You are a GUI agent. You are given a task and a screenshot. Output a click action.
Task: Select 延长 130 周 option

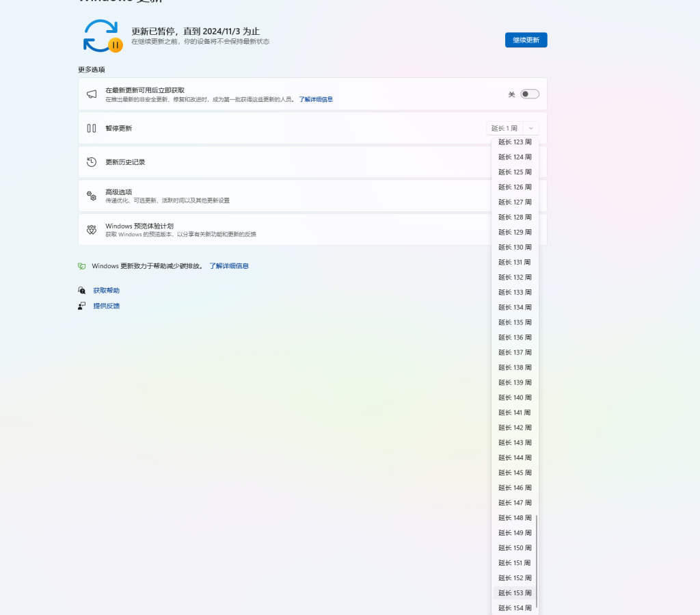click(x=515, y=248)
